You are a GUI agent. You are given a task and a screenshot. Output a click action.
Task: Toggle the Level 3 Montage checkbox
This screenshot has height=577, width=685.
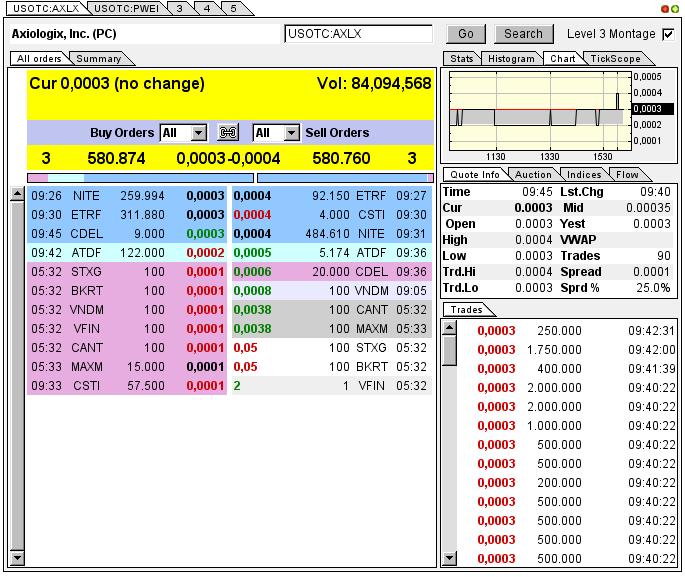[668, 34]
